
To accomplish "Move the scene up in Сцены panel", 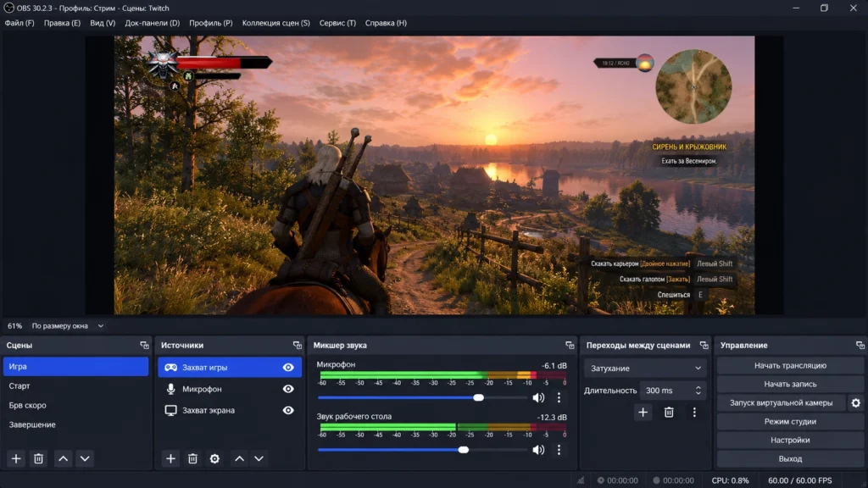I will 63,458.
